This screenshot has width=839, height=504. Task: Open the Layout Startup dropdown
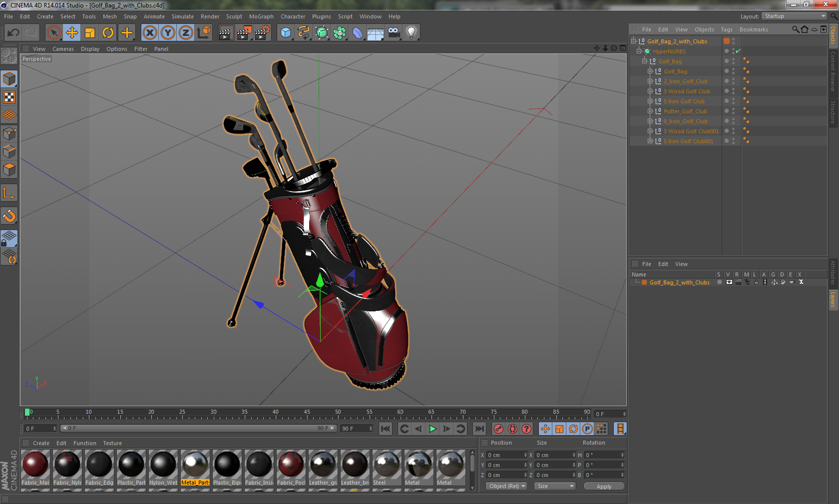(795, 16)
